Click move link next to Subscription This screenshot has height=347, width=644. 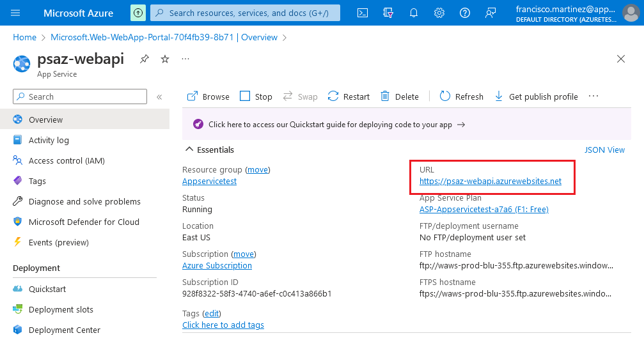tap(244, 254)
